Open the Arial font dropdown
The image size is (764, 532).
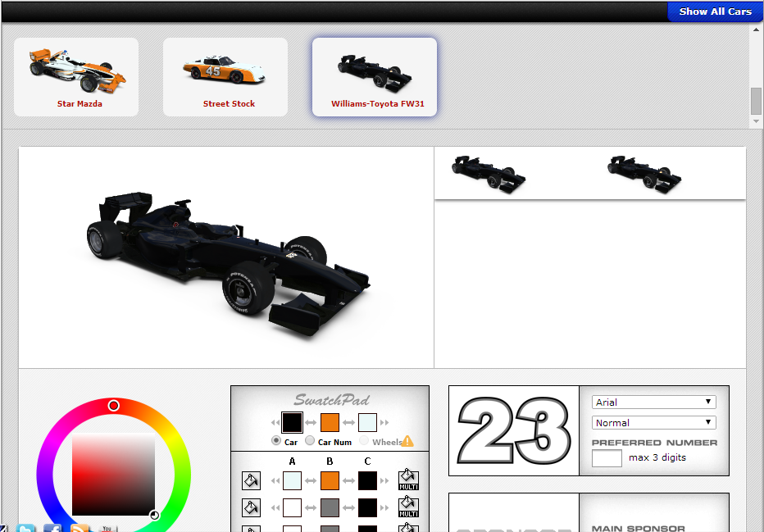653,402
